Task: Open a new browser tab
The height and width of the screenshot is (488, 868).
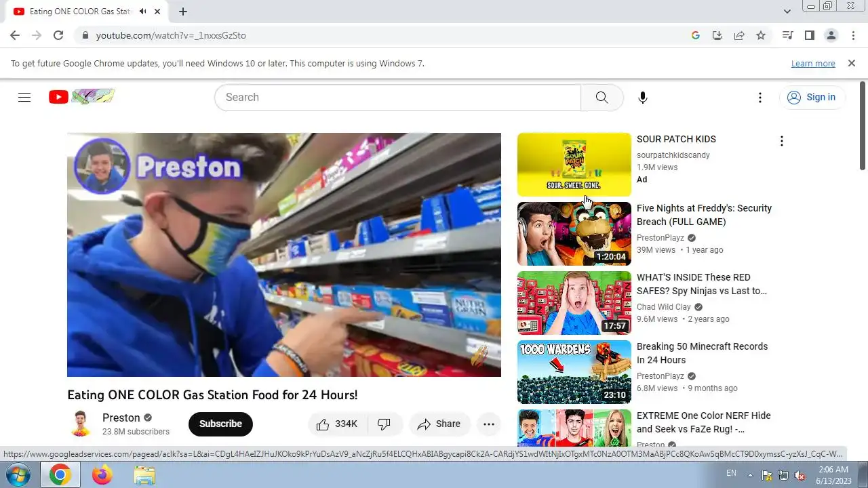Action: click(x=183, y=12)
